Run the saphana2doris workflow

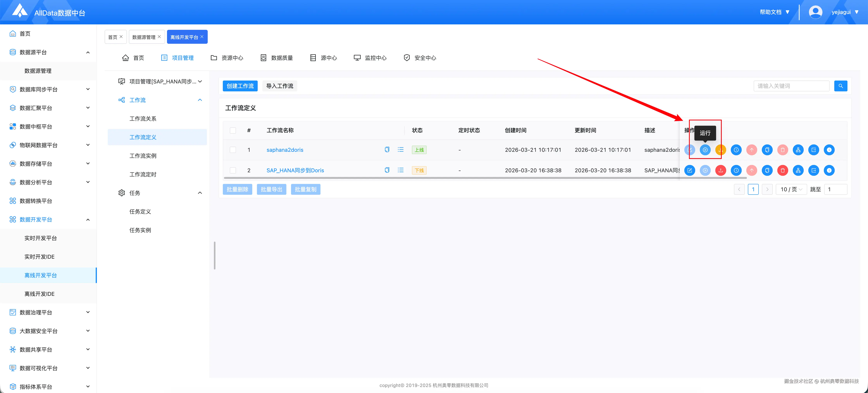[705, 150]
